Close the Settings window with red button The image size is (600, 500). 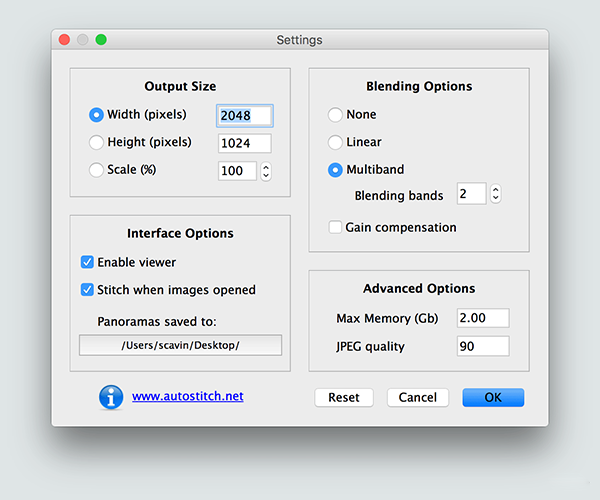coord(64,39)
